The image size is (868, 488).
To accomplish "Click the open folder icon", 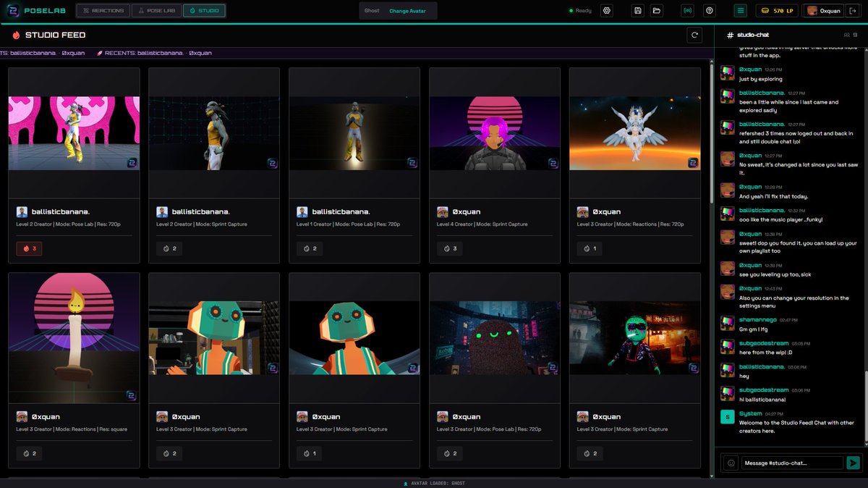I will (656, 11).
